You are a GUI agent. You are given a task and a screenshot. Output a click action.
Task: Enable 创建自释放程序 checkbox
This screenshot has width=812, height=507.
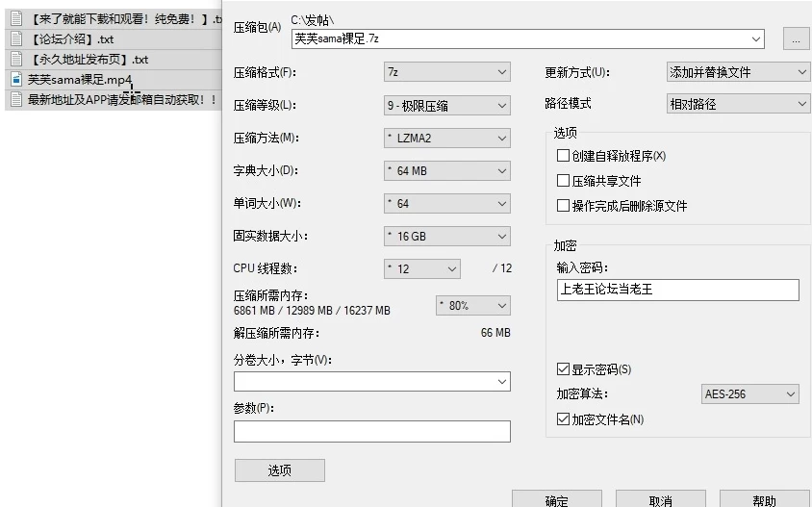(x=563, y=155)
